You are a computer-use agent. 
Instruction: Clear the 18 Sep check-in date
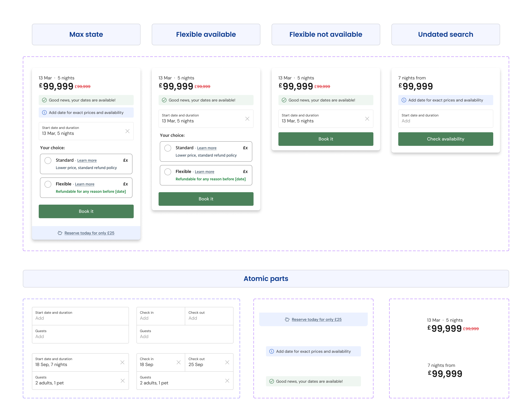[178, 362]
